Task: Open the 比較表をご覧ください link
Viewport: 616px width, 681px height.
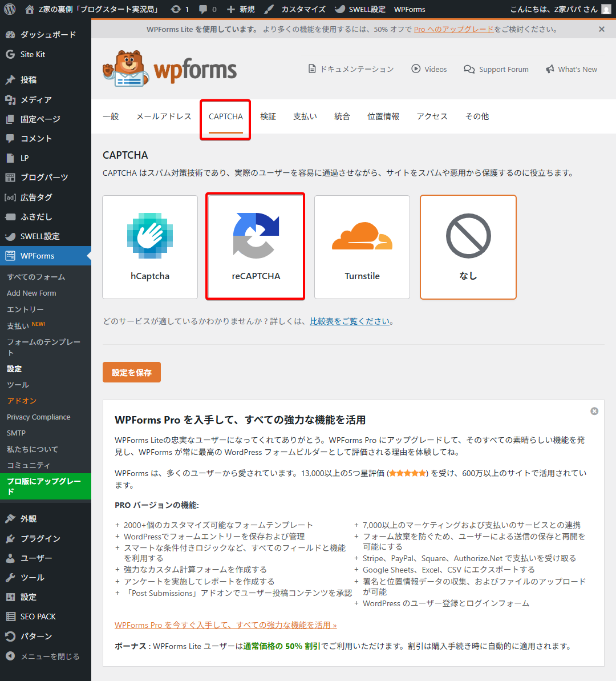Action: coord(350,321)
